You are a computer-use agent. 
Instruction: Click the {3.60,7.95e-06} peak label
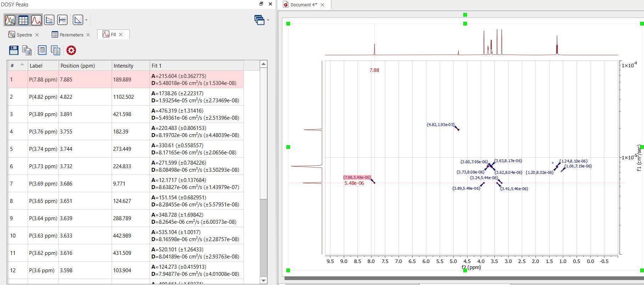(x=474, y=162)
